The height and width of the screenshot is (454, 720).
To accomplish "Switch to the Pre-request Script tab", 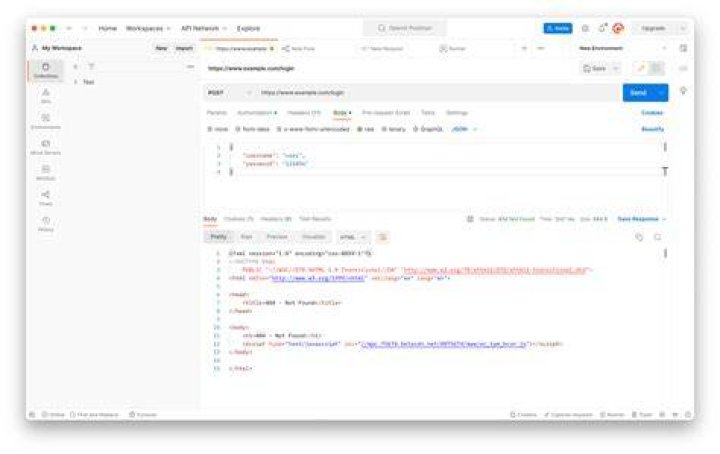I will [x=386, y=113].
